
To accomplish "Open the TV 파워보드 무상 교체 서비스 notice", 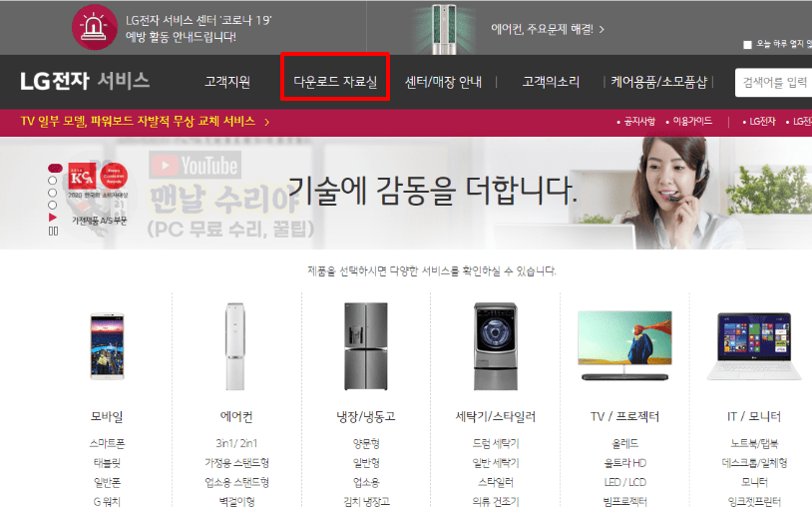I will [138, 121].
